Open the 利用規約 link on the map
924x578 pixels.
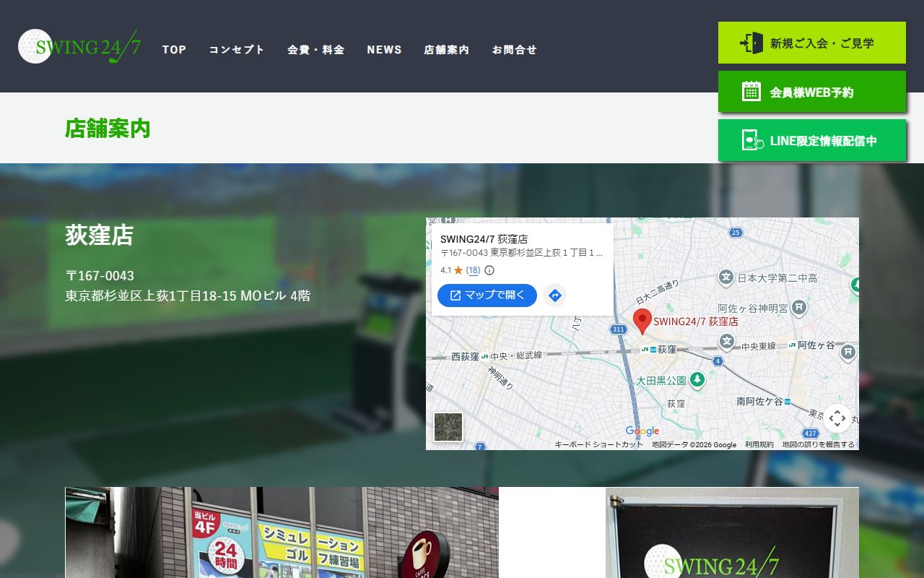click(x=759, y=444)
